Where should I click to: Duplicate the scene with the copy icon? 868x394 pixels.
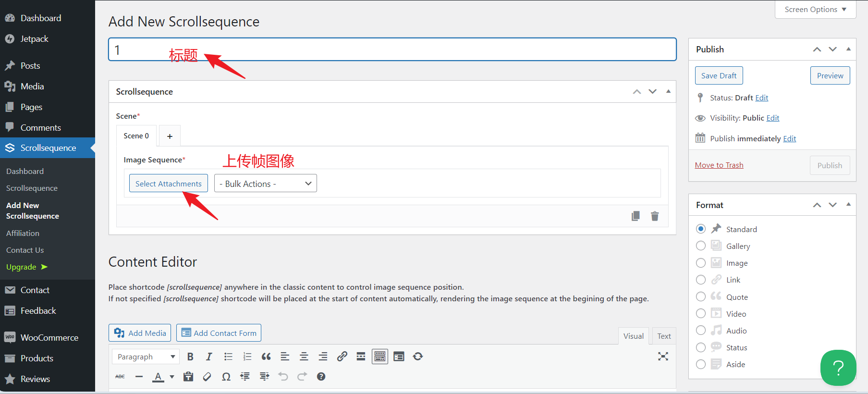coord(636,216)
